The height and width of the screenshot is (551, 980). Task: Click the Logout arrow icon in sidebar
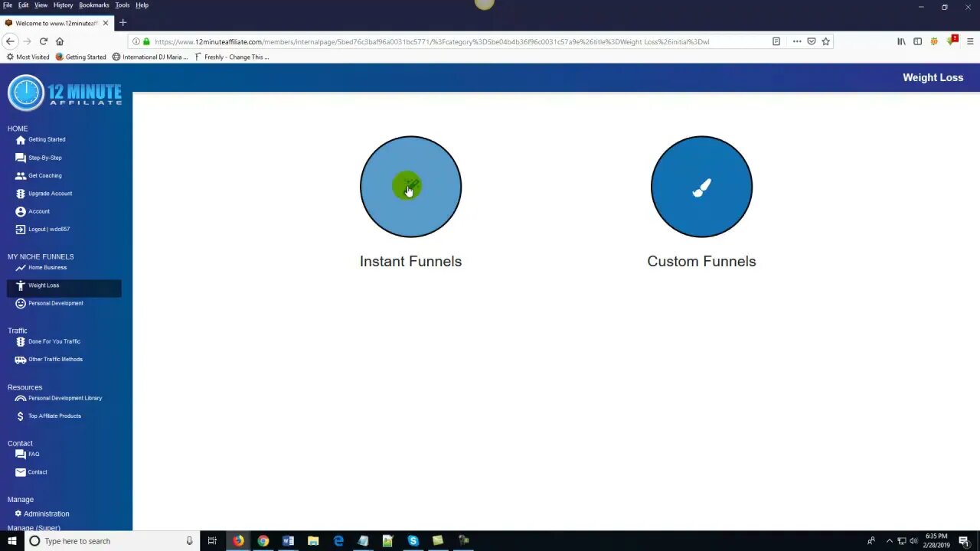click(x=21, y=230)
